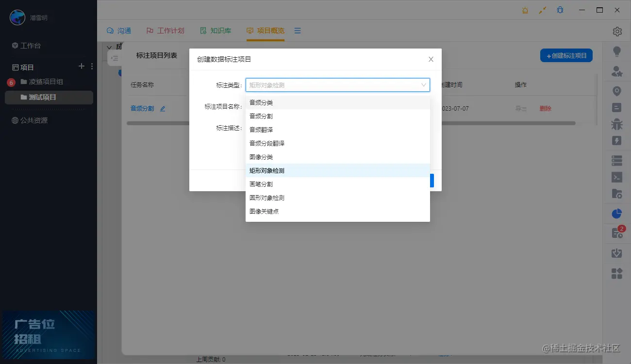631x364 pixels.
Task: Choose 圆形对象检测 option
Action: 338,198
